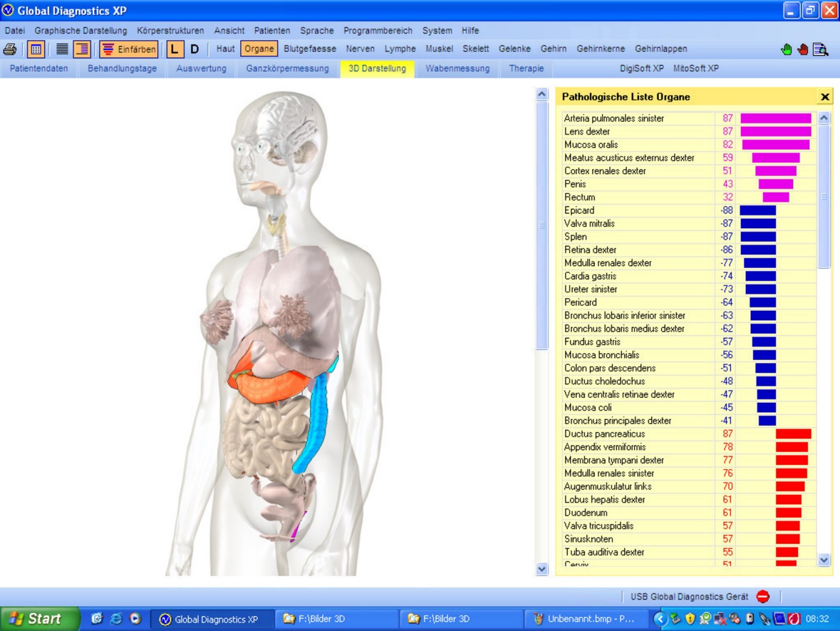This screenshot has height=631, width=840.
Task: Click the black lines list icon
Action: click(x=62, y=49)
